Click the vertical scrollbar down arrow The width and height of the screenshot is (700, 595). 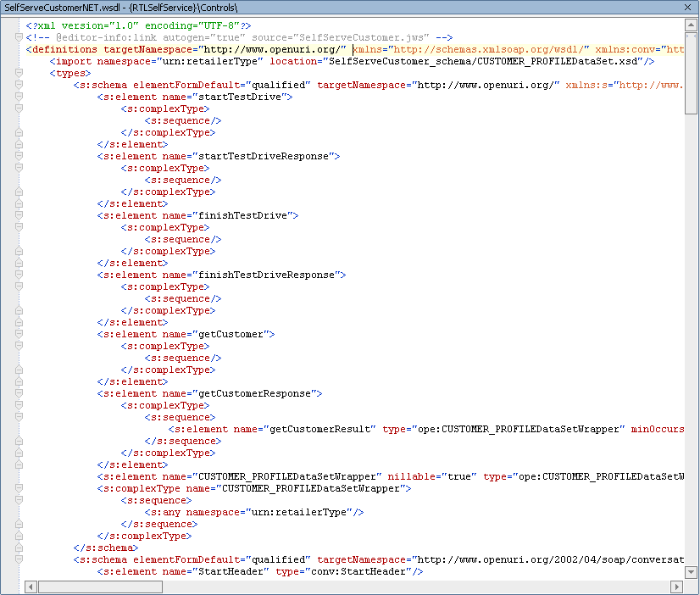click(x=691, y=572)
